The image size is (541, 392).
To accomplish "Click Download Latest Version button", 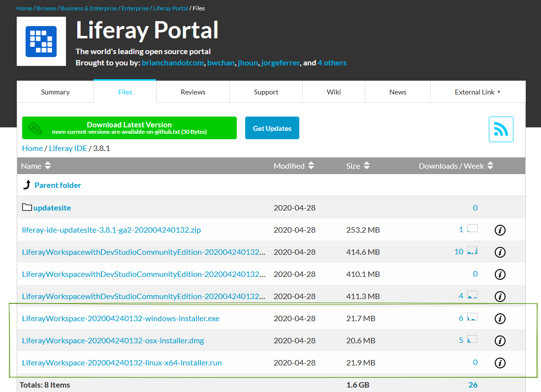I will (129, 128).
